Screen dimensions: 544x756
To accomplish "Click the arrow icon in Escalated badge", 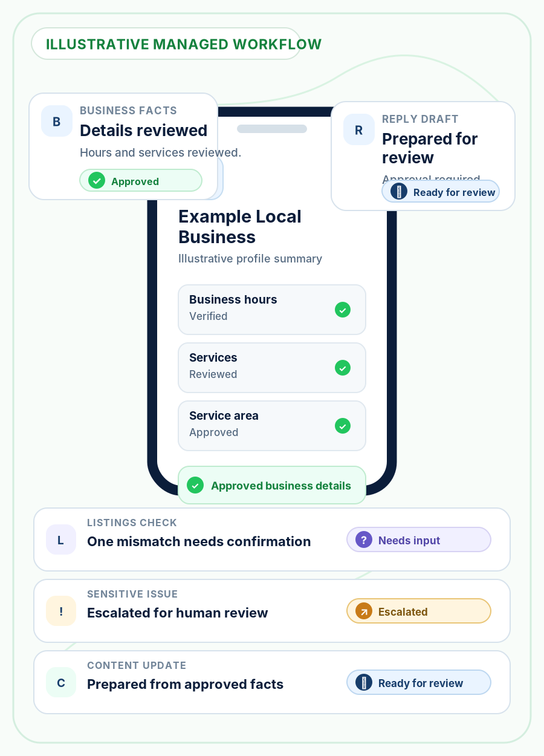I will [x=364, y=611].
